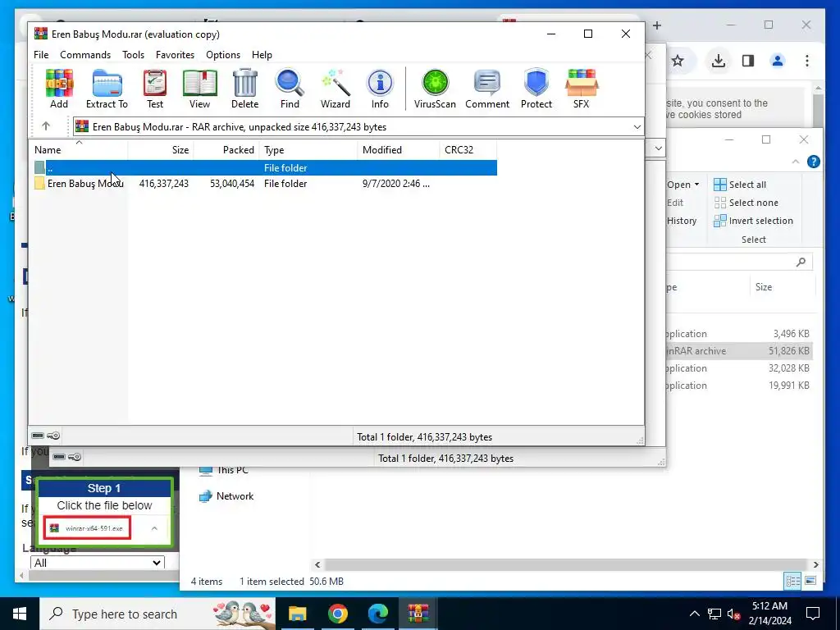Expand the archive path dropdown
Image resolution: width=840 pixels, height=630 pixels.
[x=637, y=127]
